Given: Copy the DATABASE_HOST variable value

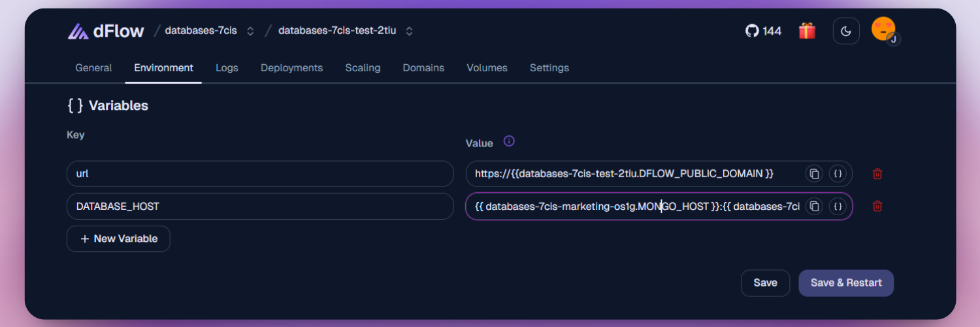Looking at the screenshot, I should pos(814,206).
